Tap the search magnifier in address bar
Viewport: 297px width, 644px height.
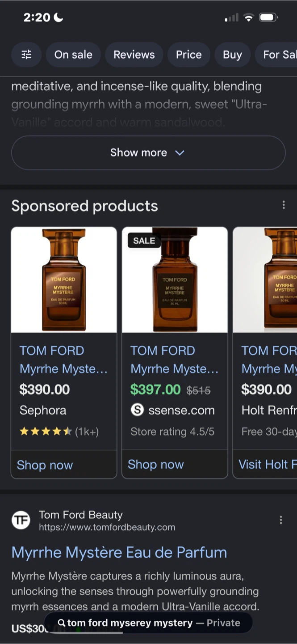(x=62, y=623)
